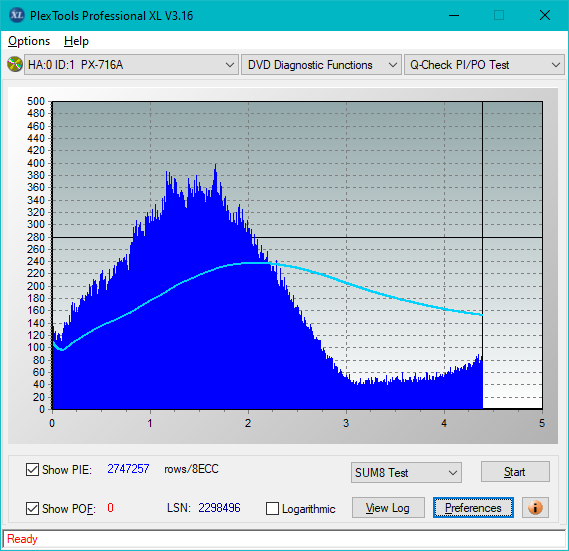
Task: Click the PlexTools XL app icon
Action: coord(16,15)
